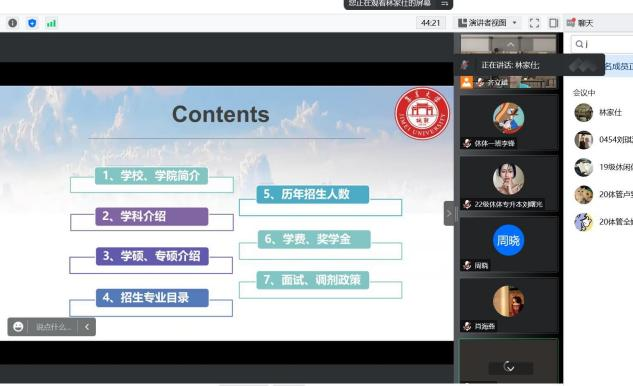Open the emoji reaction smiley icon
Screen dimensions: 633x386
[x=18, y=327]
